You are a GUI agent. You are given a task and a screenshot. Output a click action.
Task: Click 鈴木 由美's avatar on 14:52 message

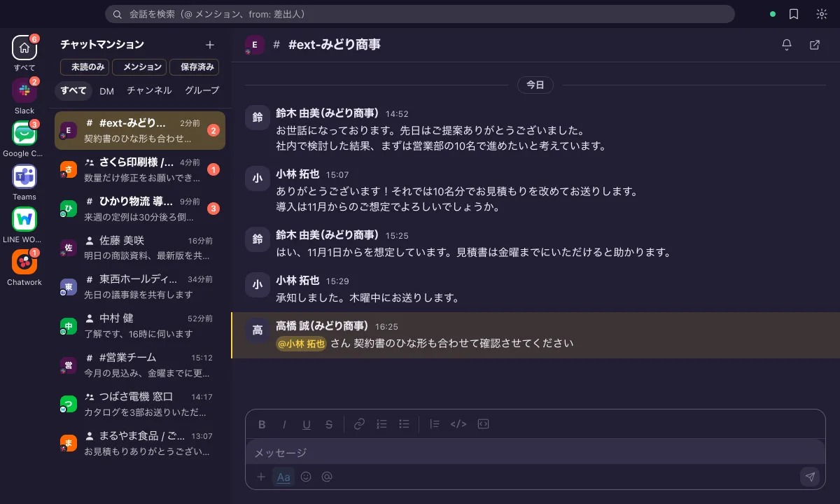point(258,118)
